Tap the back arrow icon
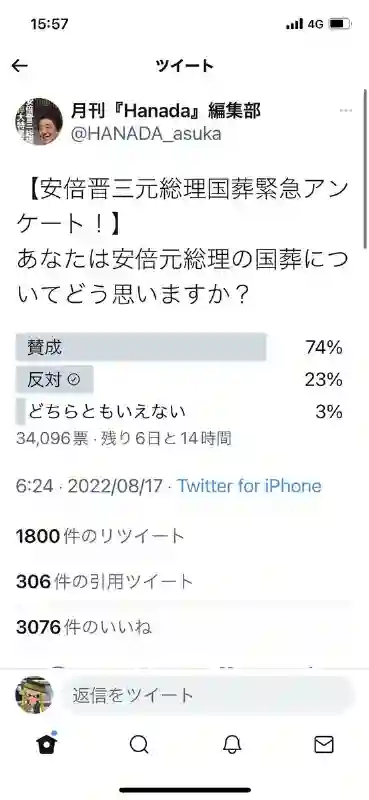Screen dimensions: 369x800 [20, 65]
